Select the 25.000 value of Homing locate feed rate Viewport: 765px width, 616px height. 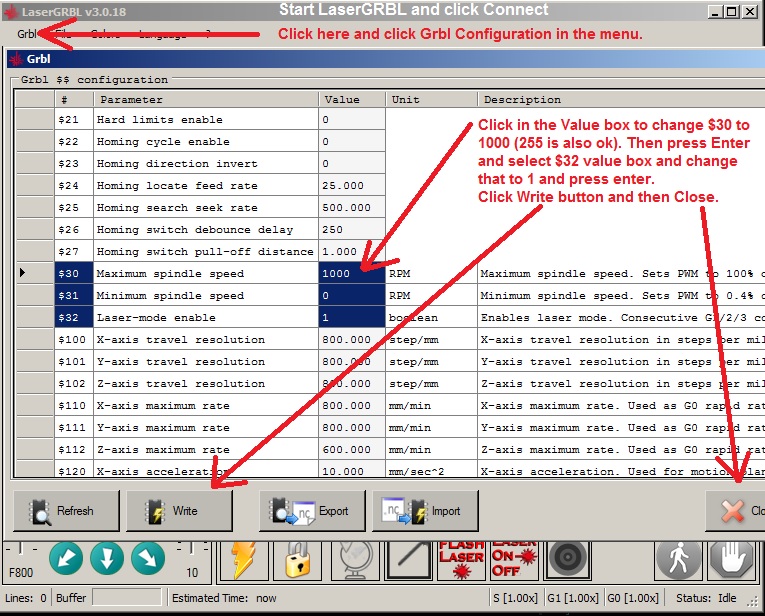(352, 185)
